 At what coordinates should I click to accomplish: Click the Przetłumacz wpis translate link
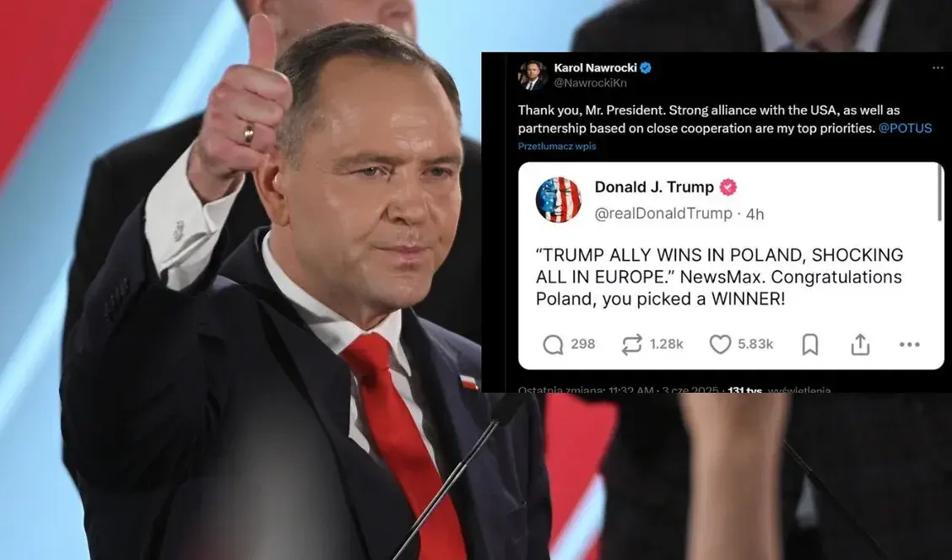557,146
